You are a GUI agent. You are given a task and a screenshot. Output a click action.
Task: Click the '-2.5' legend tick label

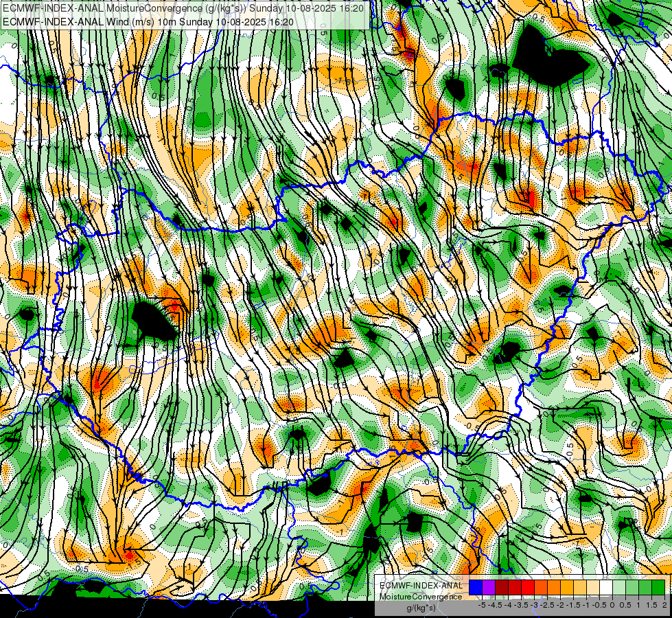547,605
